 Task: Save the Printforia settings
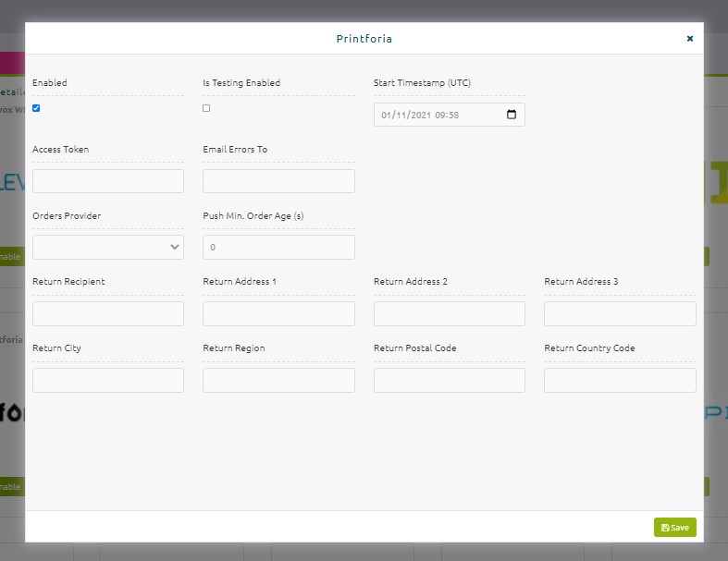675,528
